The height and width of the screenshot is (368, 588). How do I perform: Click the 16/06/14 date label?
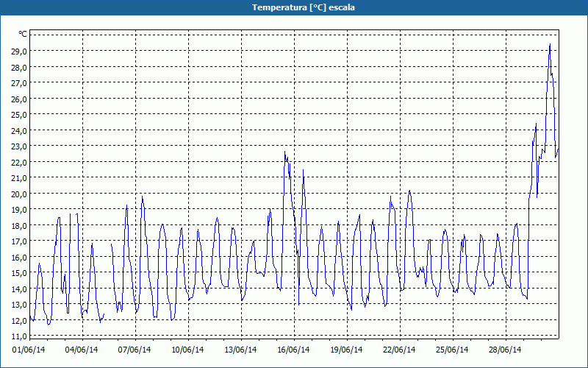pos(293,350)
